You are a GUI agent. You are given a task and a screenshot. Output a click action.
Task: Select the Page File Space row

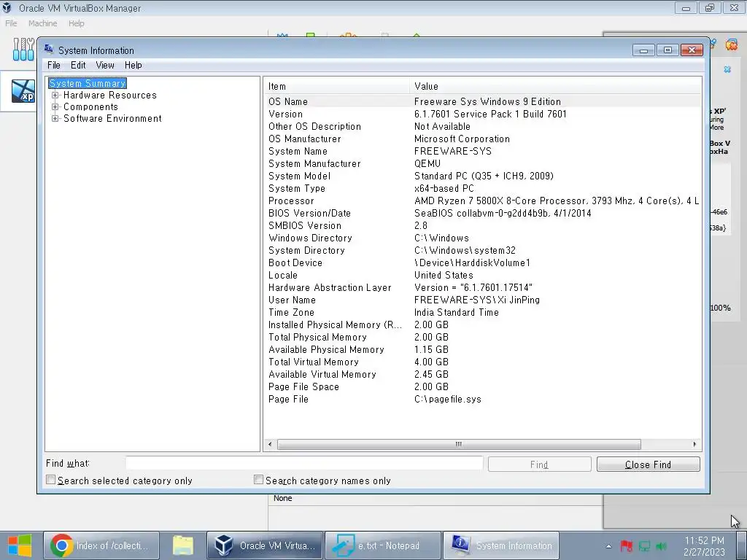coord(482,386)
